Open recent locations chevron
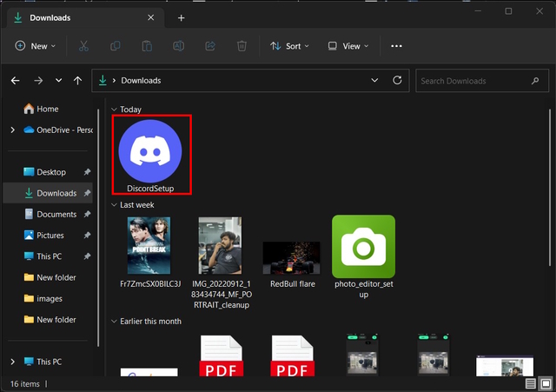The image size is (556, 392). [x=58, y=81]
